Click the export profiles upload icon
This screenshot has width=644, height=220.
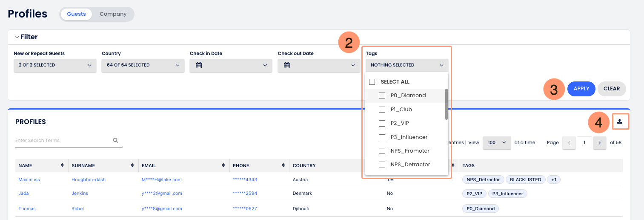(620, 122)
